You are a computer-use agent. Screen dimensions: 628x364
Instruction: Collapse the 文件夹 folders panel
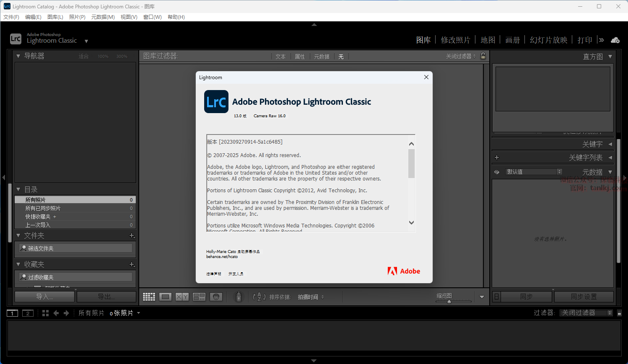[x=18, y=235]
